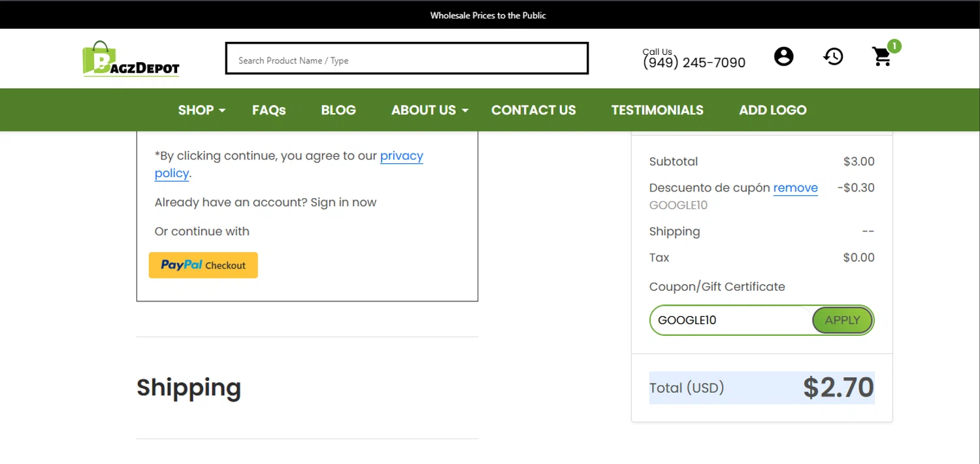Apply the coupon with APPLY button
Screen dimensions: 980x464
pyautogui.click(x=842, y=320)
